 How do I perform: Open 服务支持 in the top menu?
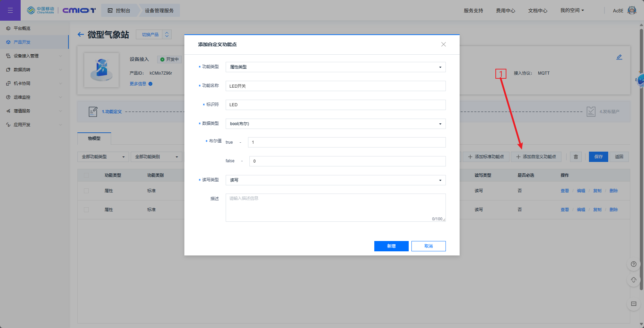coord(473,11)
